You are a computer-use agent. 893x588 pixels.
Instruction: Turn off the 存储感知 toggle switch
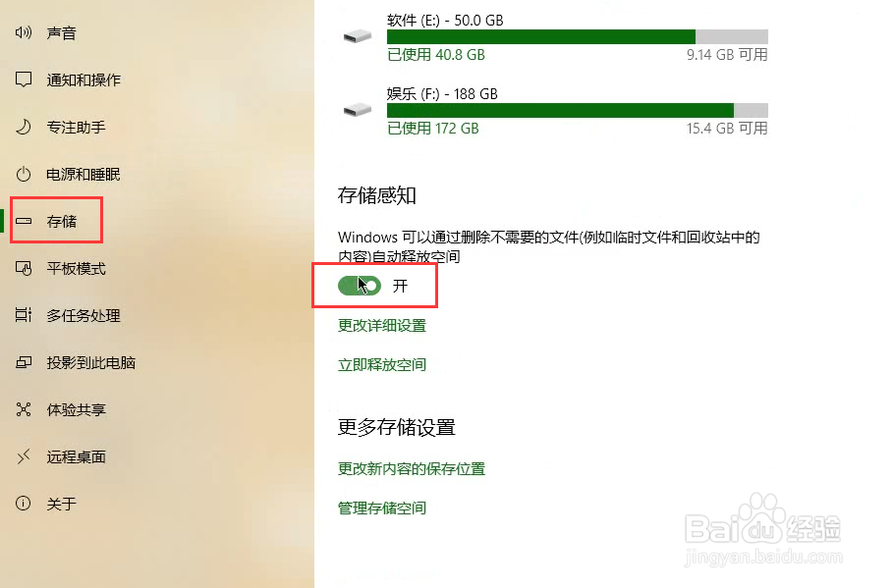pyautogui.click(x=360, y=286)
